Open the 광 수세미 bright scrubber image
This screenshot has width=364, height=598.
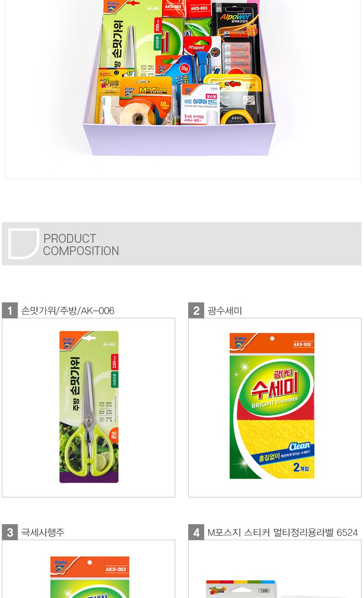click(272, 406)
